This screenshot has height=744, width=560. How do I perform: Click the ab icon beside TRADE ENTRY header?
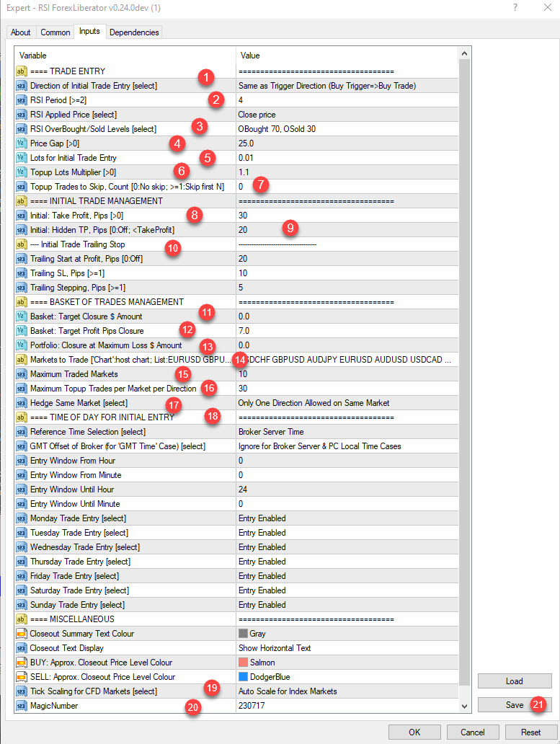[x=22, y=71]
